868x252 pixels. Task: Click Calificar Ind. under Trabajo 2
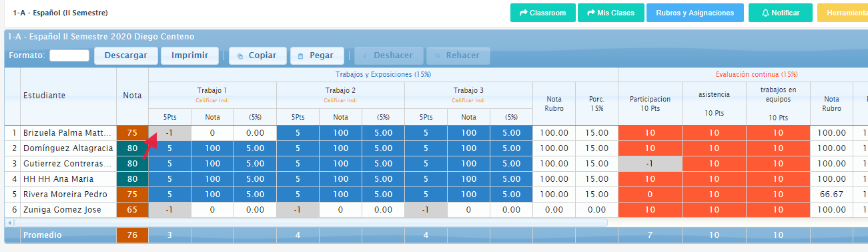340,100
